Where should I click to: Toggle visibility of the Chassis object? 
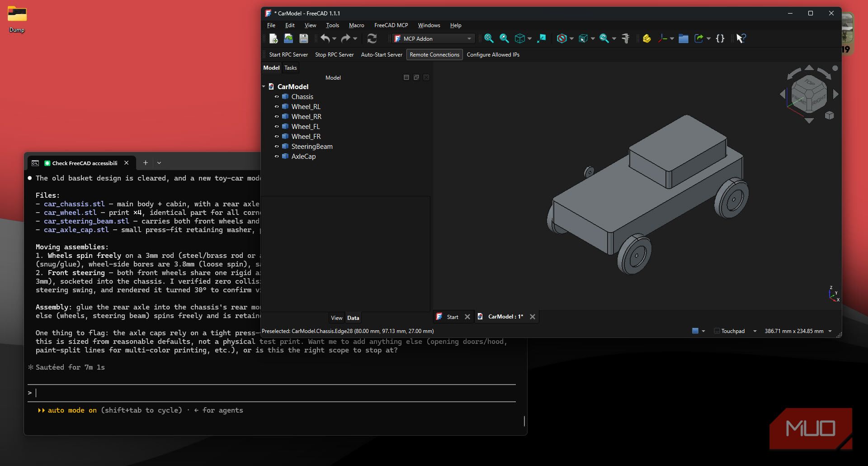coord(277,97)
